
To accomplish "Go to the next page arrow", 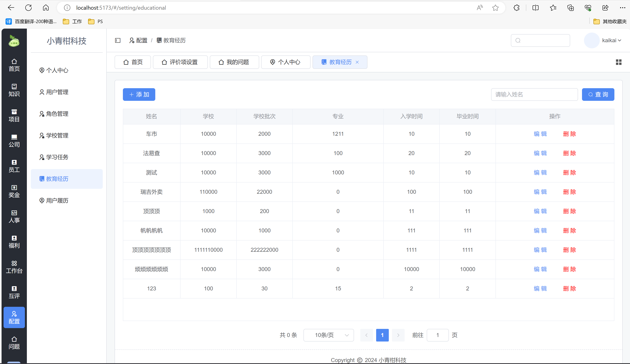I will (x=398, y=335).
